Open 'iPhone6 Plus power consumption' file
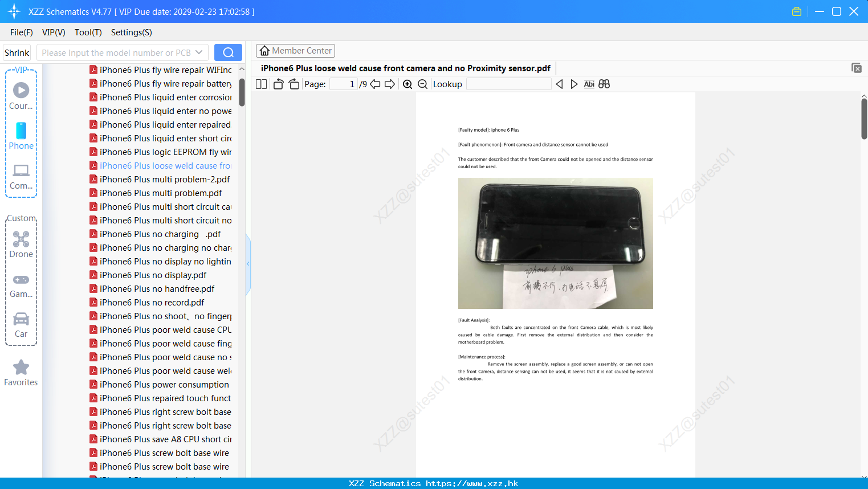Screen dimensions: 868x489 tap(159, 385)
